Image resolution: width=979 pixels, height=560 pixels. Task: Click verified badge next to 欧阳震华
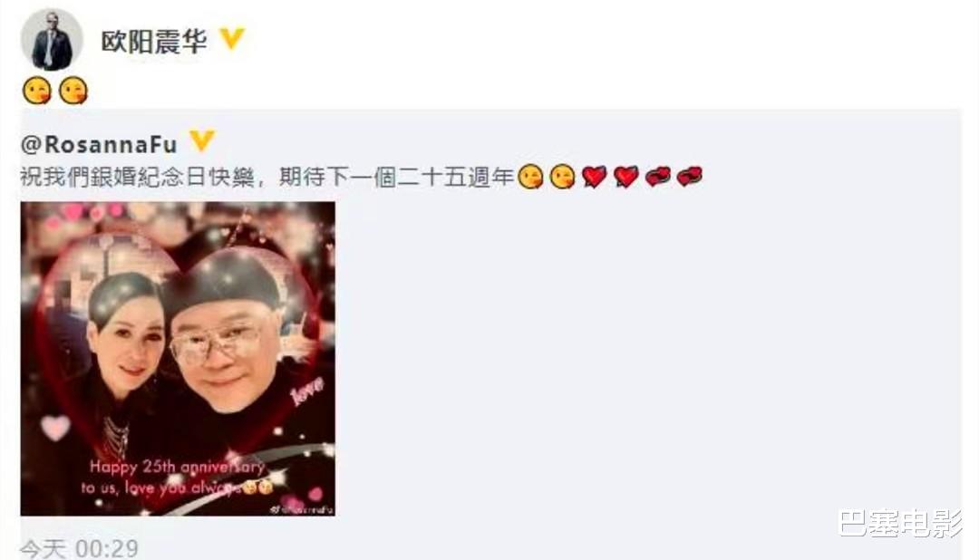(x=231, y=39)
